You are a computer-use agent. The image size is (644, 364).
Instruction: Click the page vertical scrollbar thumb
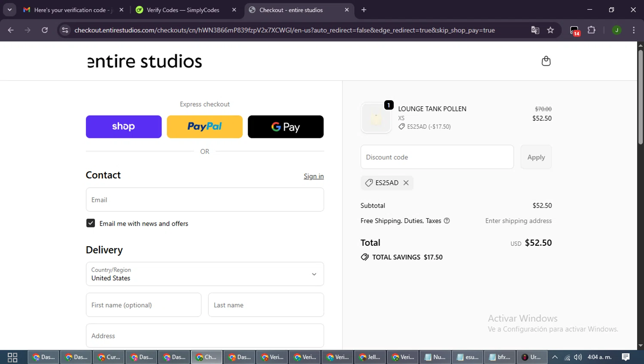640,97
